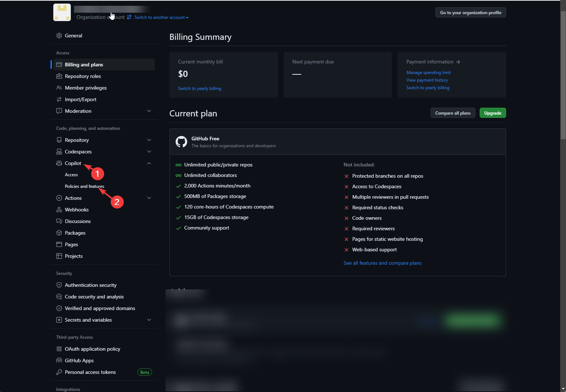Select the Webhooks icon

59,210
